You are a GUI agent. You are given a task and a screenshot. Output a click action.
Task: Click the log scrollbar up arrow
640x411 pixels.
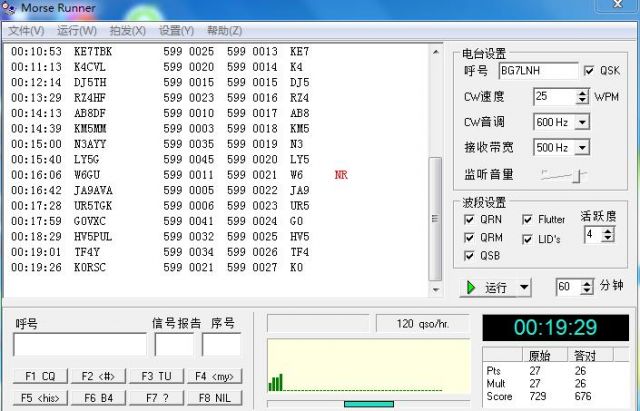tap(436, 52)
